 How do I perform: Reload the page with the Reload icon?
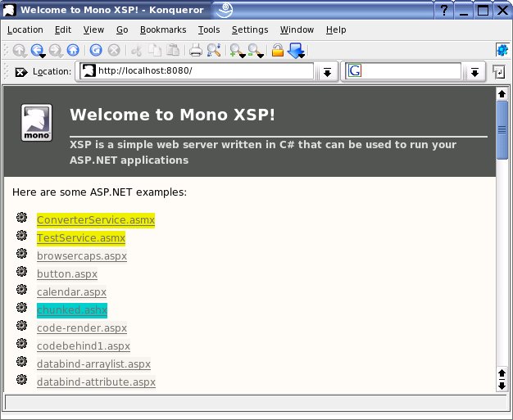coord(96,50)
